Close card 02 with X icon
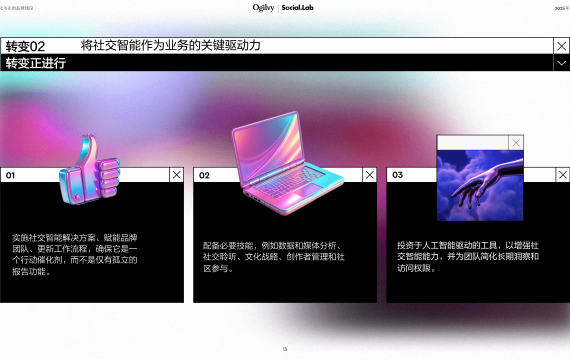This screenshot has height=360, width=570. tap(370, 175)
